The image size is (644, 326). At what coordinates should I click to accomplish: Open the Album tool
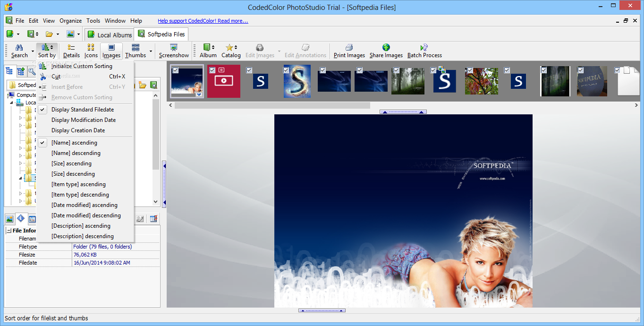[x=208, y=51]
